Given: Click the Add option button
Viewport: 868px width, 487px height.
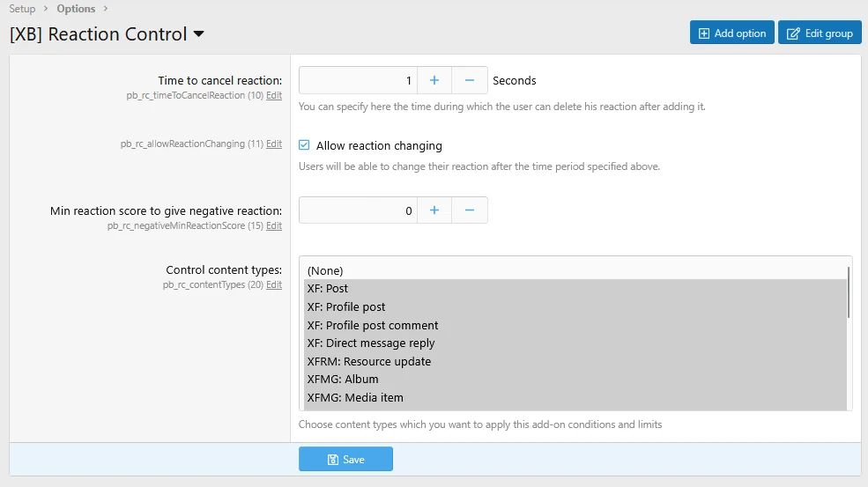Looking at the screenshot, I should (x=731, y=33).
